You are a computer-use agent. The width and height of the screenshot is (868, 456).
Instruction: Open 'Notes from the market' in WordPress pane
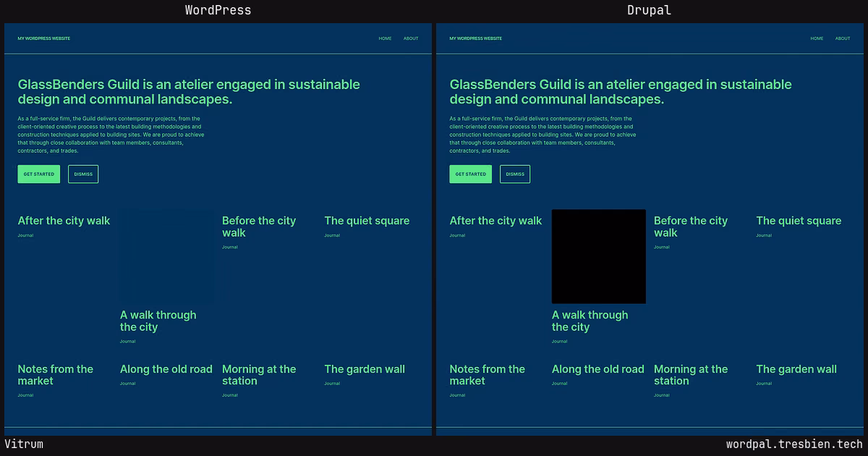(x=56, y=375)
